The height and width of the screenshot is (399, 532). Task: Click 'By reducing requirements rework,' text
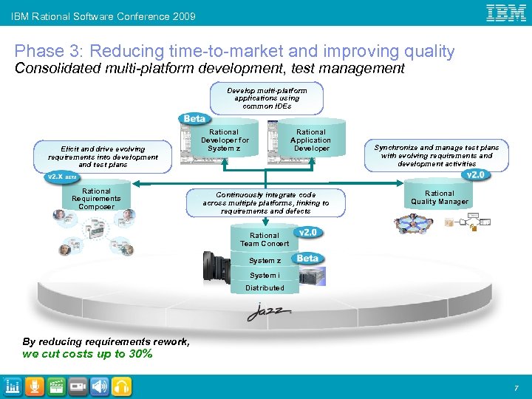106,341
